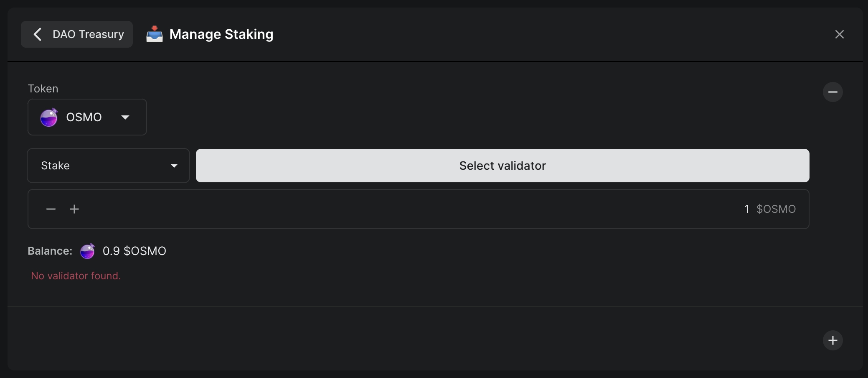Image resolution: width=868 pixels, height=378 pixels.
Task: Close the Manage Staking dialog
Action: [839, 34]
